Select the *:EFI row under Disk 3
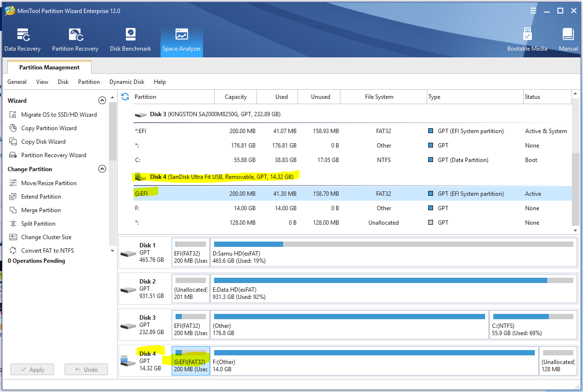The image size is (583, 392). pos(353,131)
